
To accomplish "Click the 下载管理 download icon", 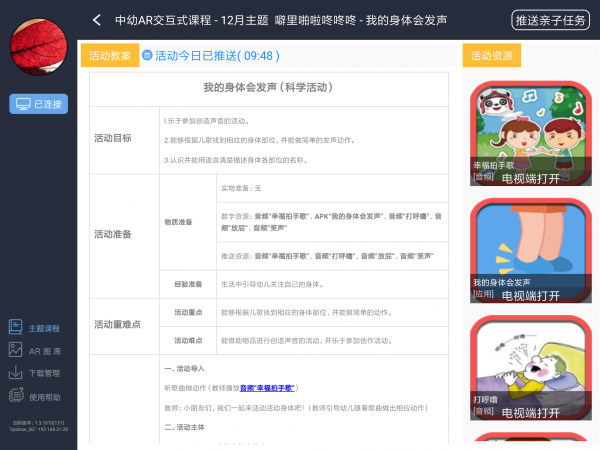I will 15,372.
